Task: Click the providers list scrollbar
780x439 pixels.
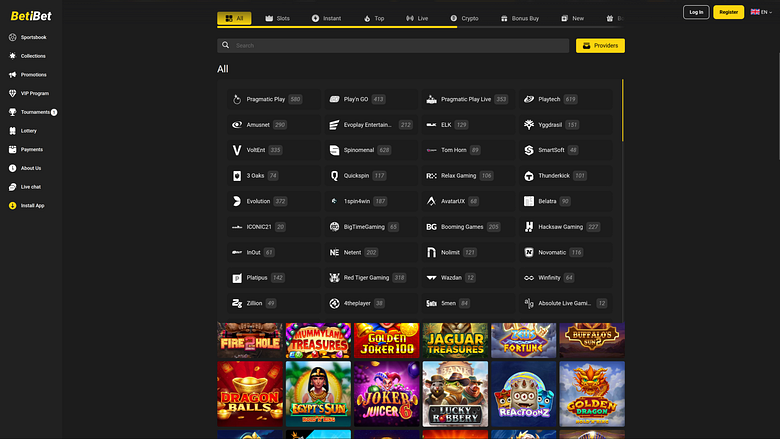Action: (x=622, y=110)
